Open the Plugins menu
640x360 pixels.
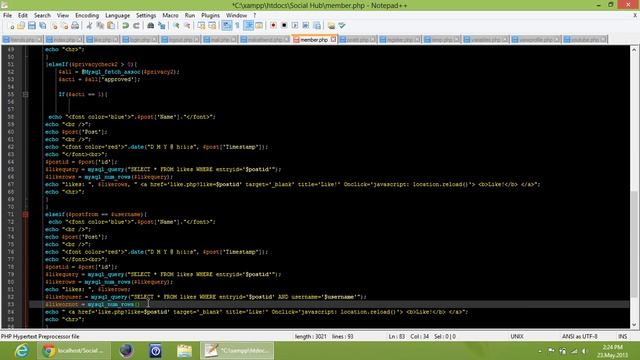point(210,15)
